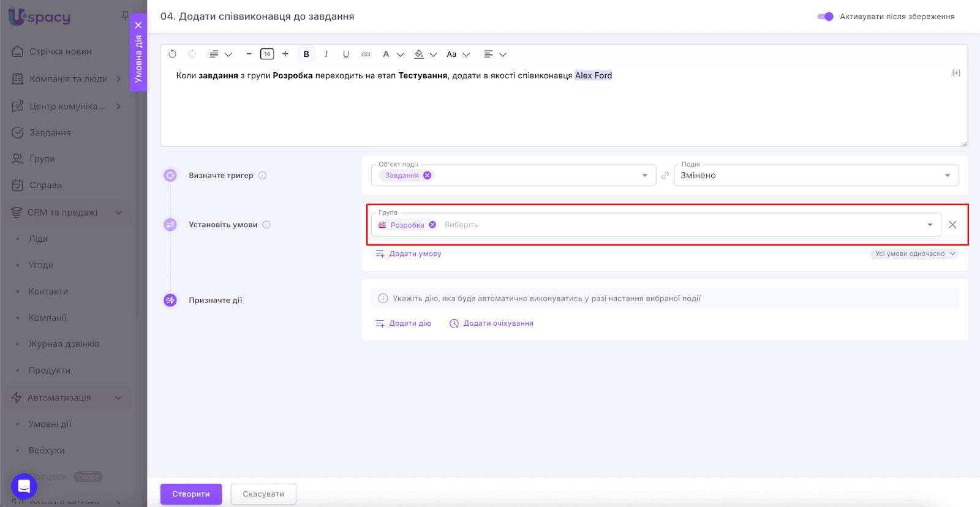This screenshot has width=980, height=507.
Task: Apply italic formatting
Action: coord(326,54)
